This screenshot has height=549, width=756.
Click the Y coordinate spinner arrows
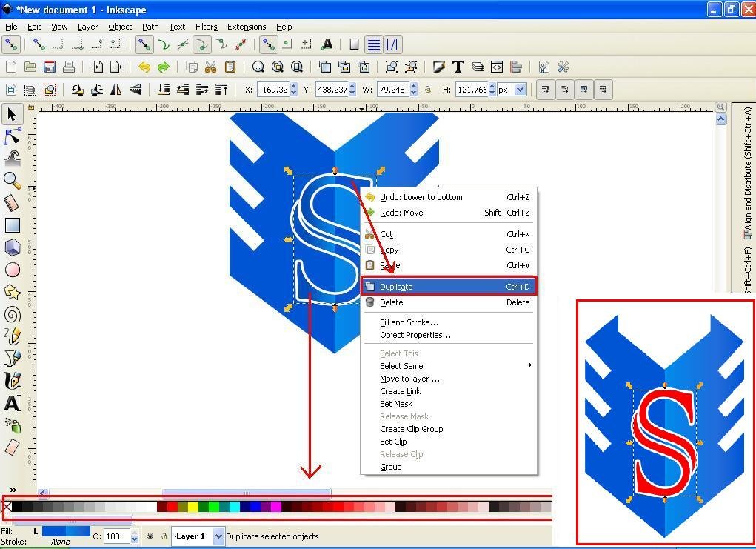tap(352, 90)
